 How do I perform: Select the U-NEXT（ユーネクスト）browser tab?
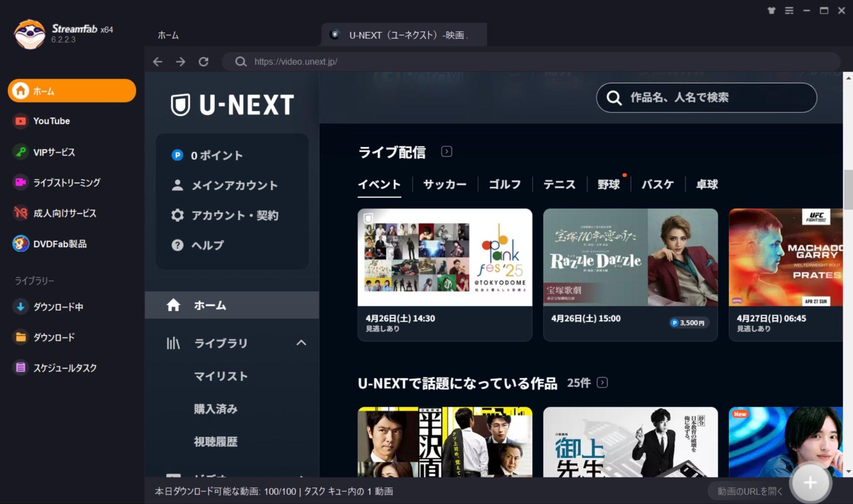404,35
